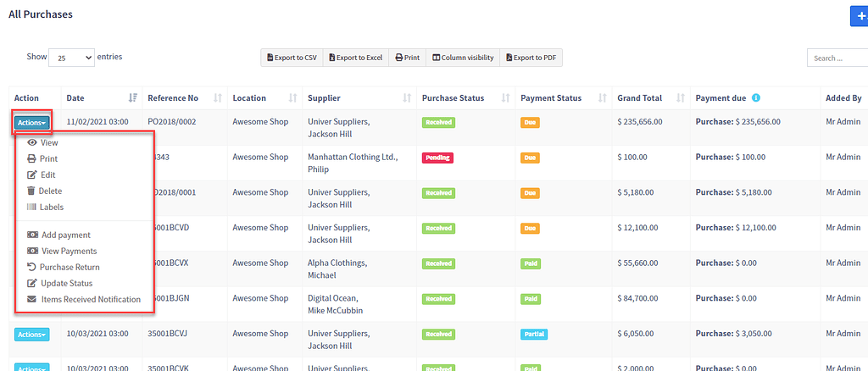Click the printer icon in Actions menu
Image resolution: width=868 pixels, height=371 pixels.
click(31, 158)
